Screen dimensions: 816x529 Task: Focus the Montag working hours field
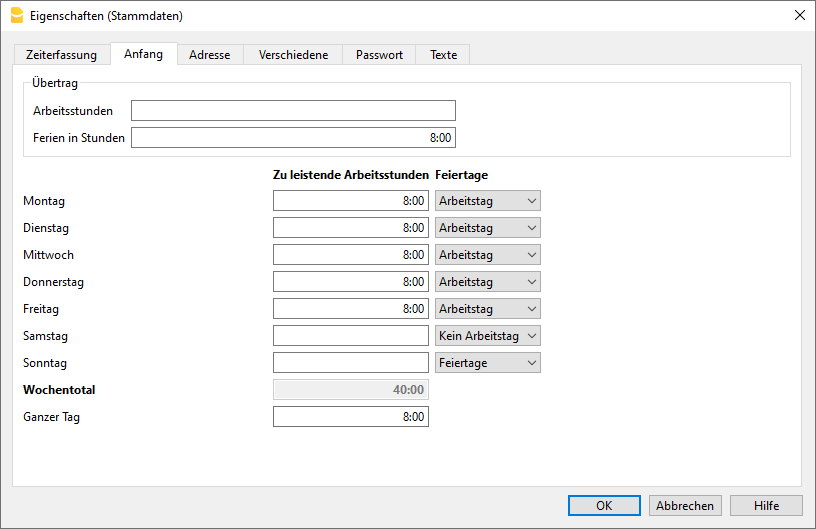(x=350, y=201)
